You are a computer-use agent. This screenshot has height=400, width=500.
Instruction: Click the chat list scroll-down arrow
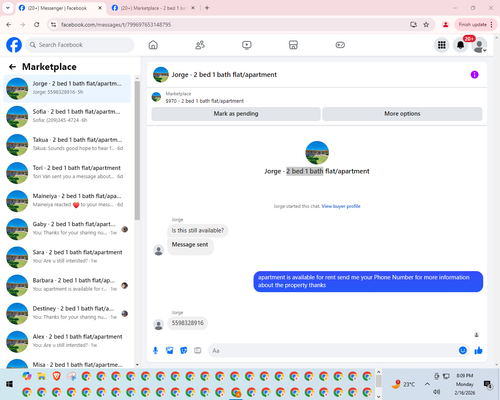137,365
